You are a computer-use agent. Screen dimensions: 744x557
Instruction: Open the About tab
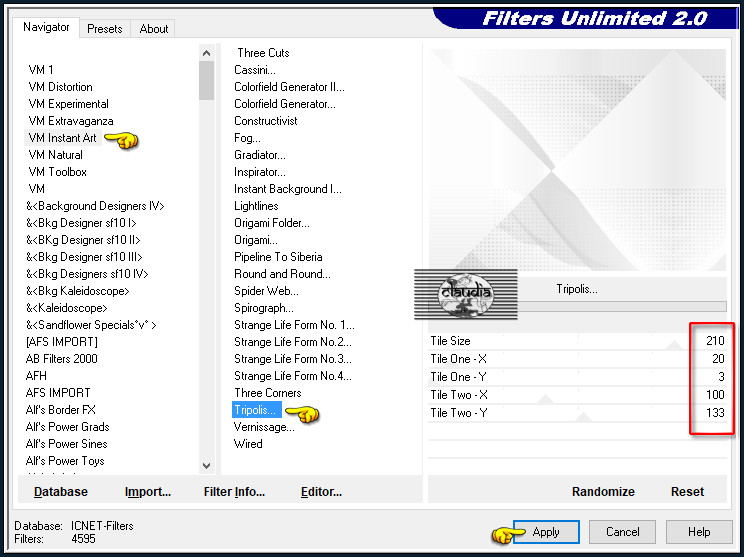tap(153, 29)
